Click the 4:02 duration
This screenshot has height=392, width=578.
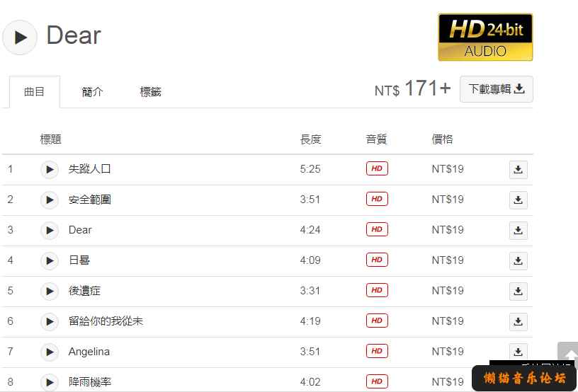[310, 382]
